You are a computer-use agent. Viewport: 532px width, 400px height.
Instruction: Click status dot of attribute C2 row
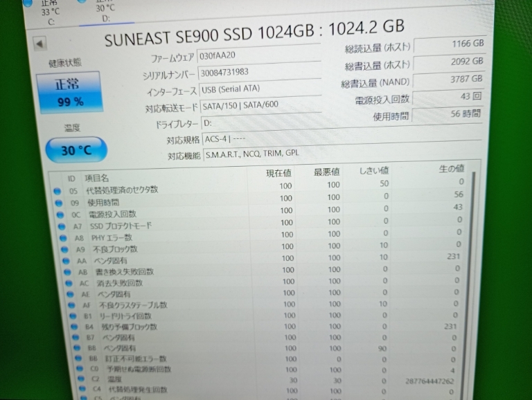(x=81, y=379)
